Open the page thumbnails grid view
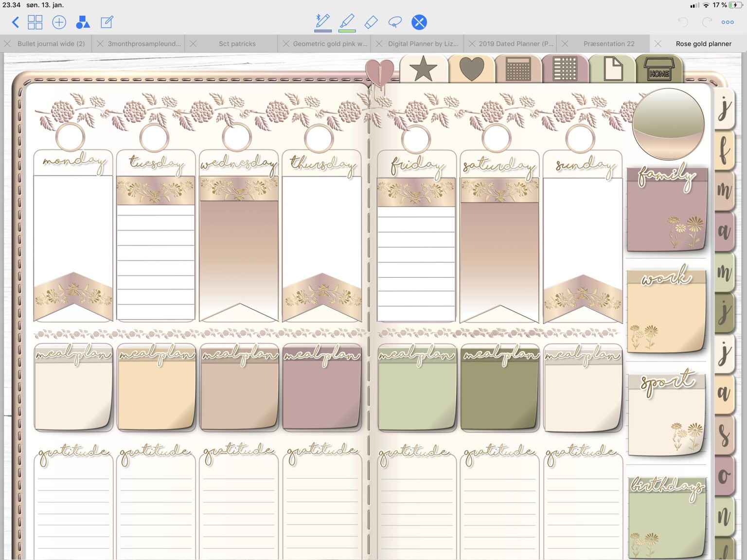747x560 pixels. pos(35,22)
